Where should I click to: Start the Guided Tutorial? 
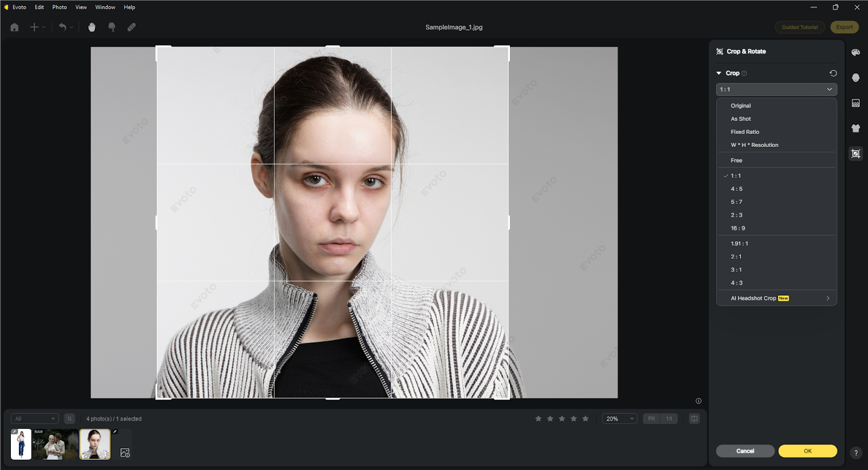(x=800, y=27)
